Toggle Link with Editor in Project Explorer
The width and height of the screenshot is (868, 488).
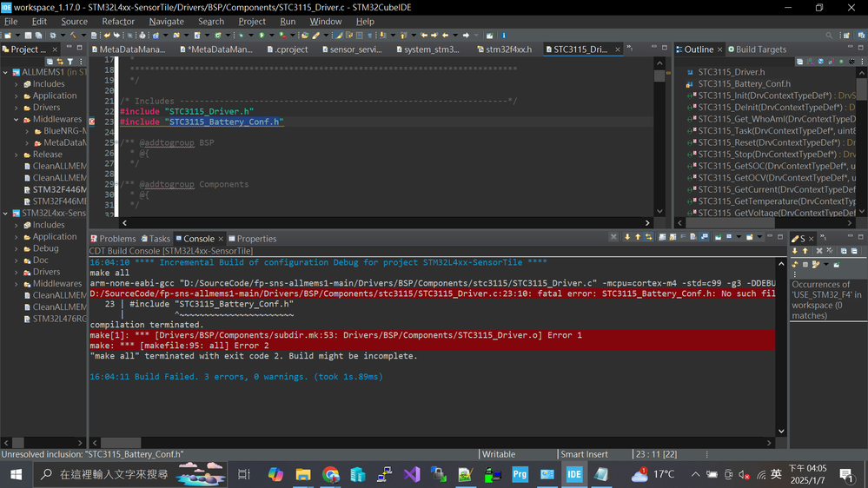pyautogui.click(x=60, y=62)
